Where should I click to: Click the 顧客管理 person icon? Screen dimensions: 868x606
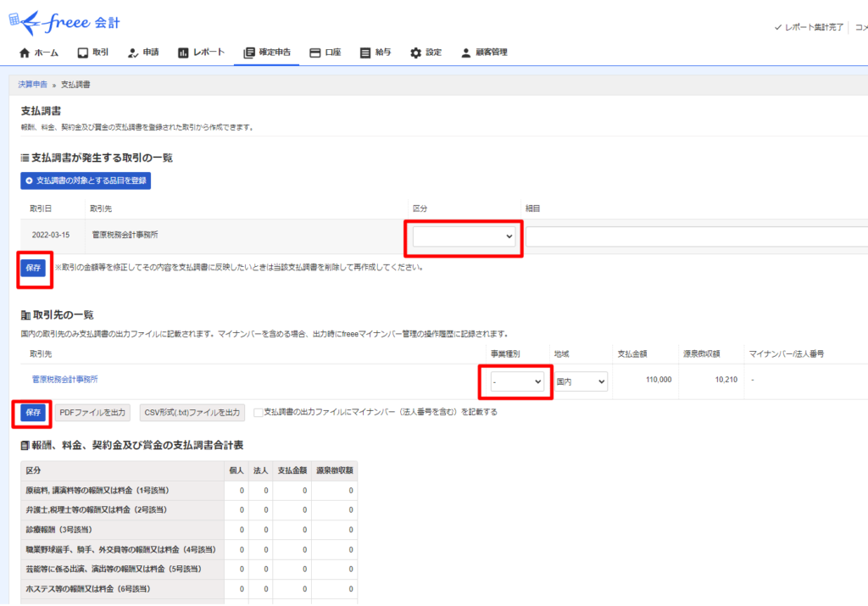pos(465,53)
